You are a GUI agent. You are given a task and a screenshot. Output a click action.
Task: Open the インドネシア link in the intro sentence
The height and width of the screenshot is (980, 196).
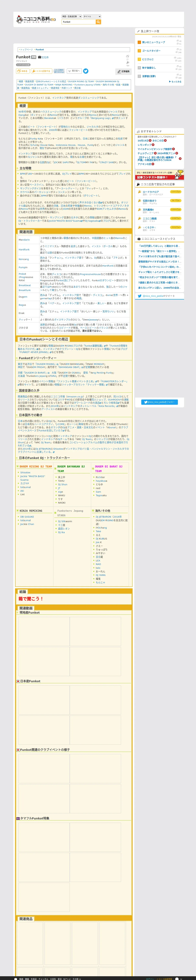[59, 98]
